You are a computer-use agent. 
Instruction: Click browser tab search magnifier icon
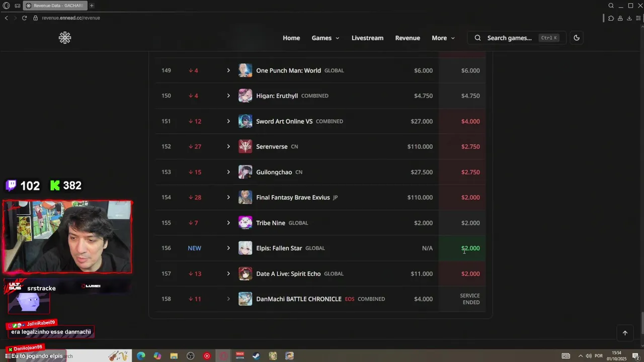[x=611, y=6]
